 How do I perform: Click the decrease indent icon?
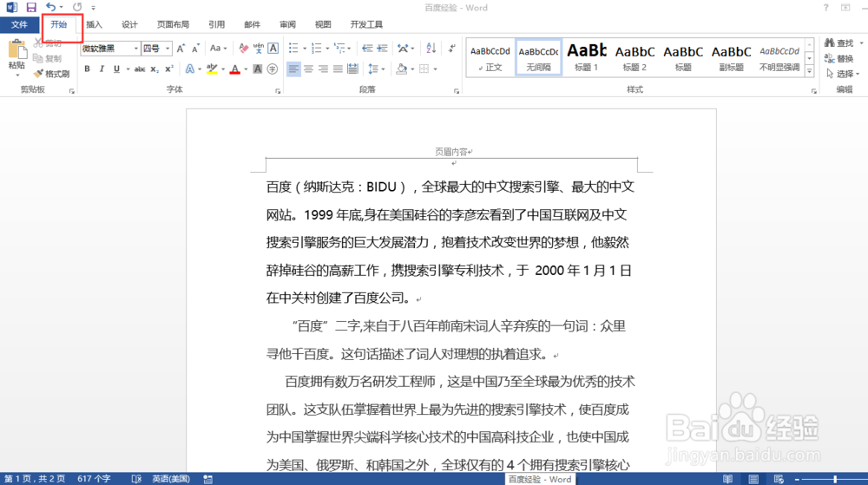367,49
